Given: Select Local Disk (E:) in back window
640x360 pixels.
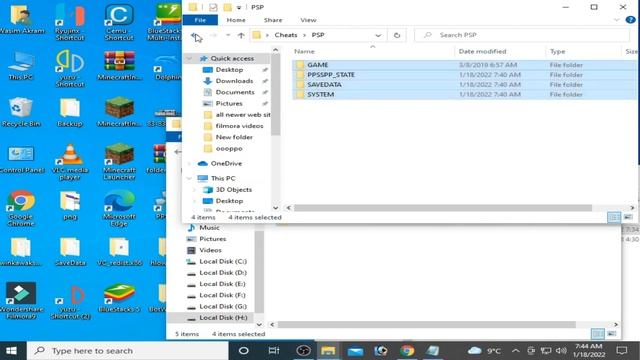Looking at the screenshot, I should 222,284.
